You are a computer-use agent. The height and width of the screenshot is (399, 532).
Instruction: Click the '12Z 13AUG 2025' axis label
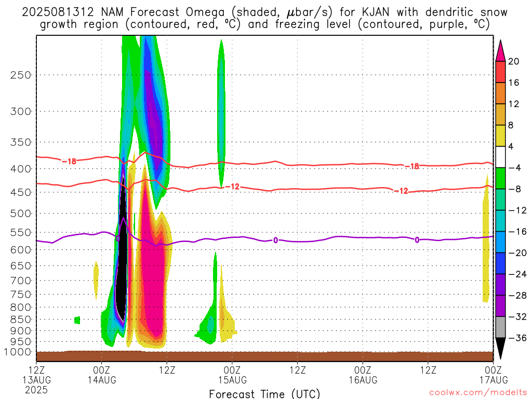37,380
